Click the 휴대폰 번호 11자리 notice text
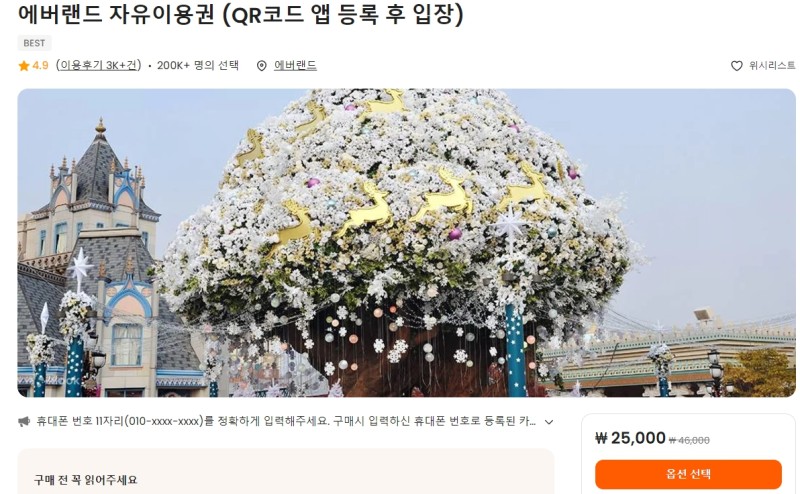 [x=286, y=422]
